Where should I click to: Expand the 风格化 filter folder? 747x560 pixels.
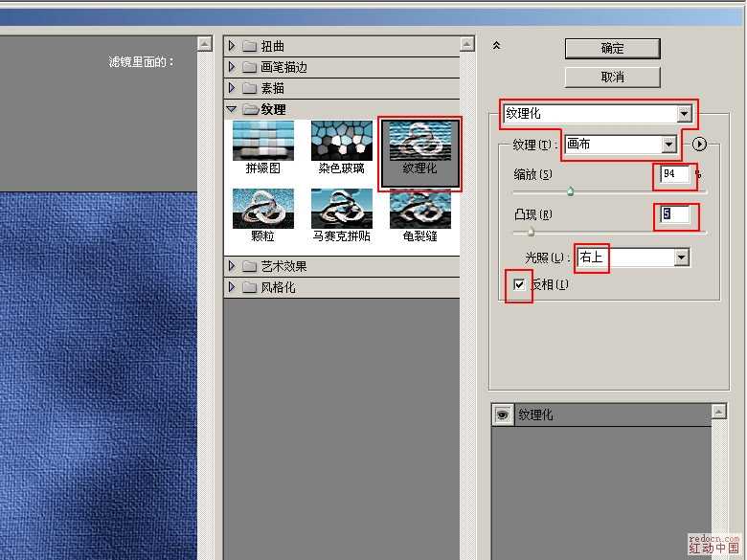coord(232,286)
